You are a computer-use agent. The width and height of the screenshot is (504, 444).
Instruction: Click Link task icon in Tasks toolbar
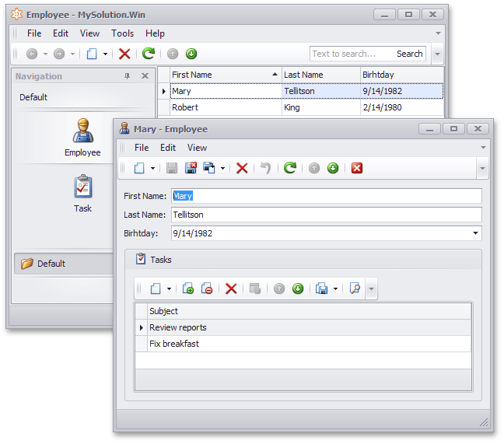(x=188, y=288)
